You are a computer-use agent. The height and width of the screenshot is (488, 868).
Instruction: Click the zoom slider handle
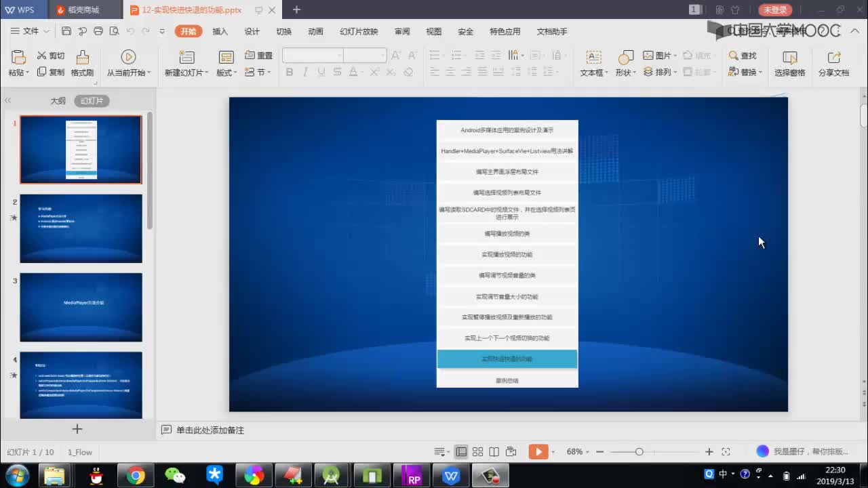[x=639, y=452]
